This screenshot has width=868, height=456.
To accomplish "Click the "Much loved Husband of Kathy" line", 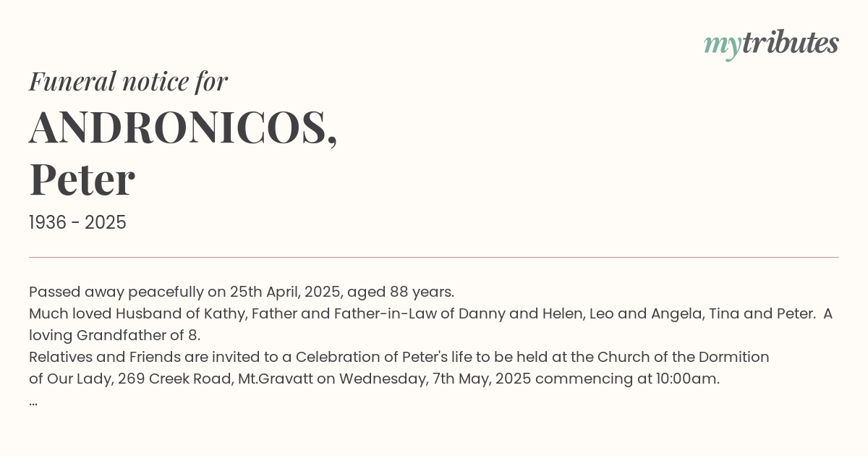I will (430, 313).
